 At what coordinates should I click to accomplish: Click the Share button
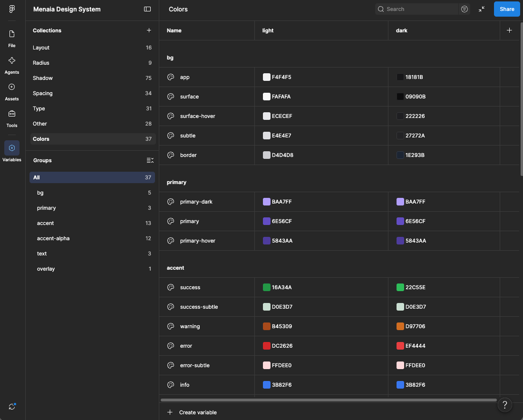pyautogui.click(x=507, y=9)
